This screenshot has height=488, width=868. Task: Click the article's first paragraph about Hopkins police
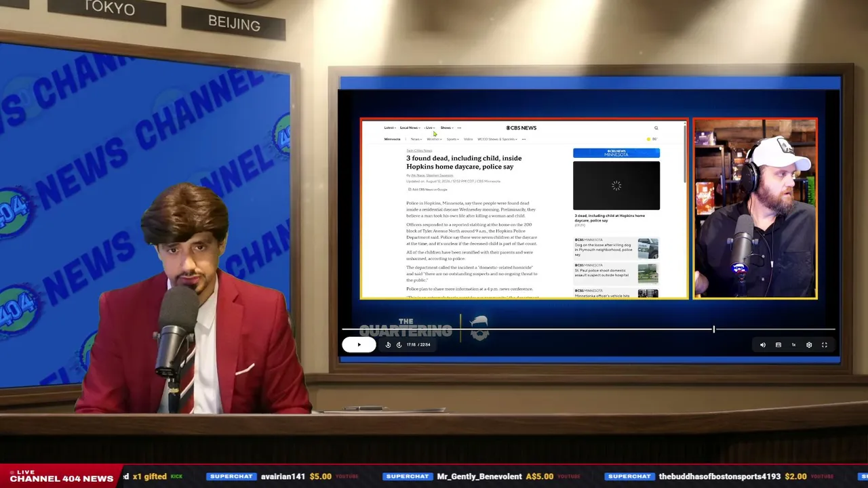click(x=471, y=209)
